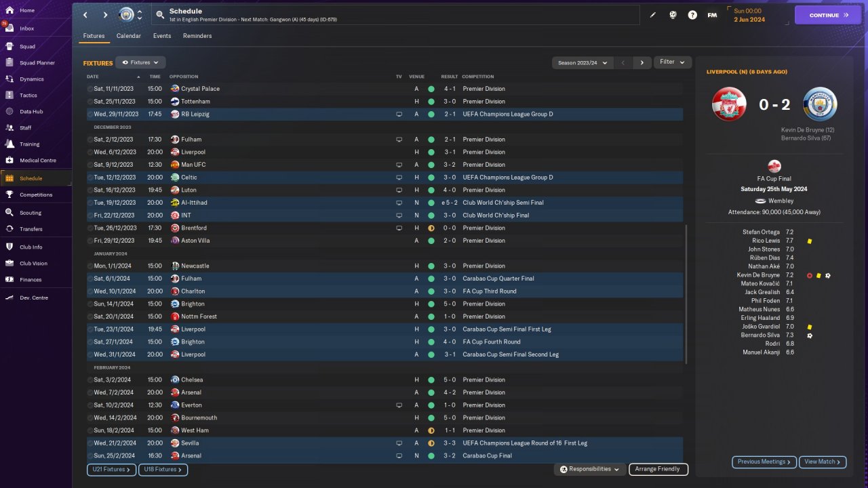
Task: Select Schedule in the sidebar menu
Action: (36, 178)
